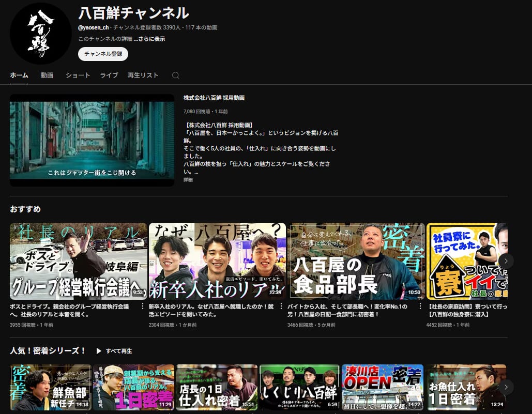Image resolution: width=532 pixels, height=414 pixels.
Task: Open more options for ボスとドライブ video
Action: (143, 306)
